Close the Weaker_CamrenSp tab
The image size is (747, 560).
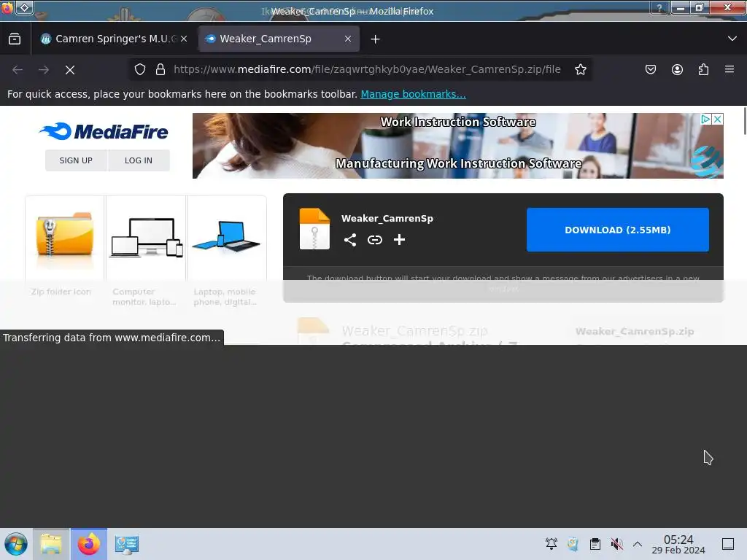(x=348, y=39)
